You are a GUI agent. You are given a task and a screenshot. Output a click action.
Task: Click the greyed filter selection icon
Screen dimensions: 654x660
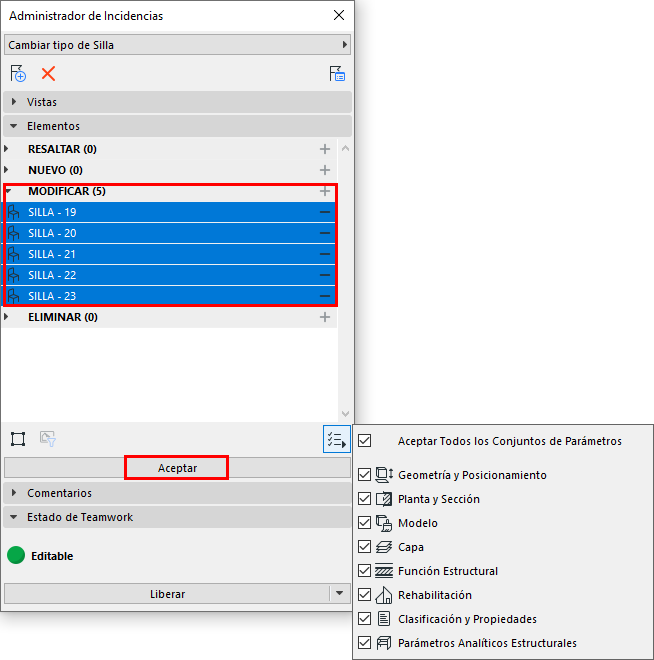pyautogui.click(x=48, y=439)
